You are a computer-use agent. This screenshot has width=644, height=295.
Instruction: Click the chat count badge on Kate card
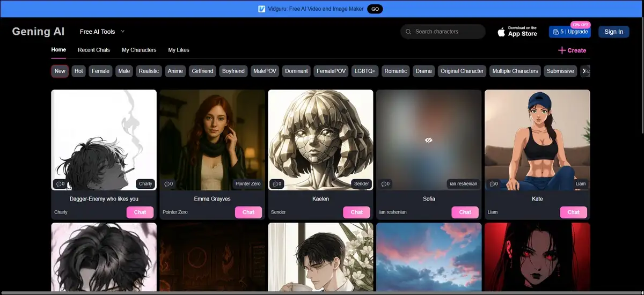tap(493, 183)
